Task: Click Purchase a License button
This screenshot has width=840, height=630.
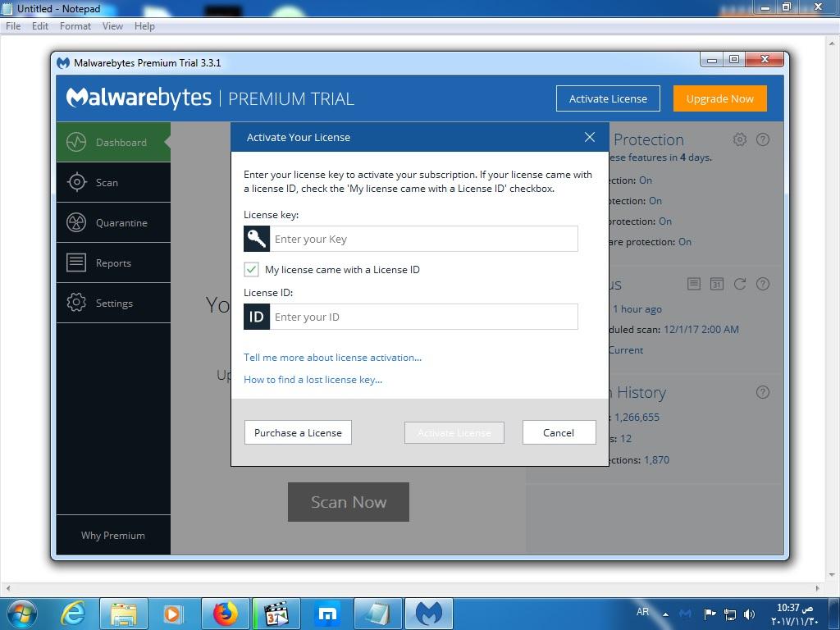Action: [x=298, y=432]
